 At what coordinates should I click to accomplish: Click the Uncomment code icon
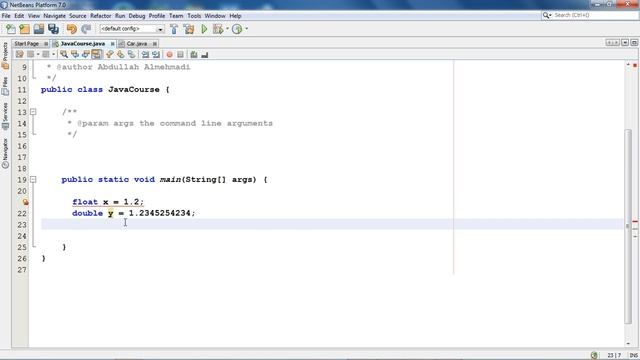tap(205, 54)
